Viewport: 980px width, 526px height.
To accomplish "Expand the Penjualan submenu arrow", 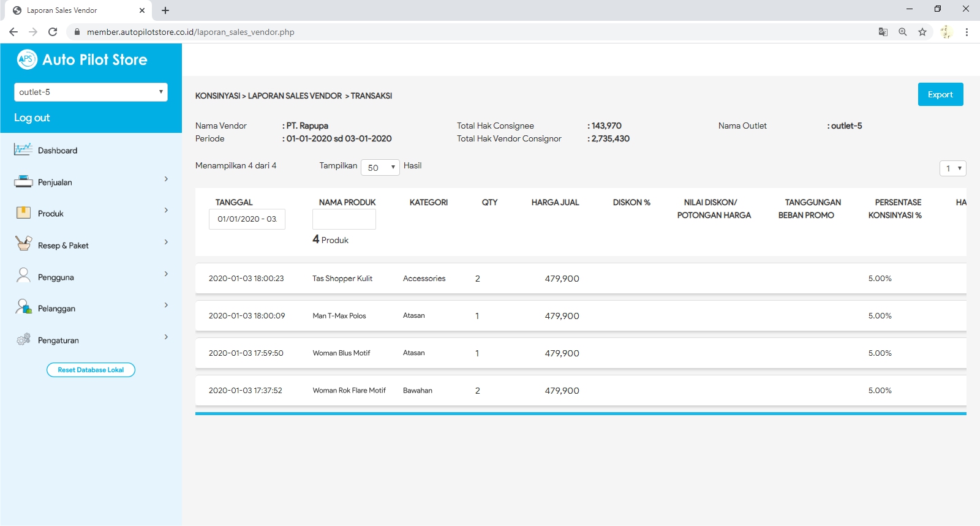I will (166, 179).
